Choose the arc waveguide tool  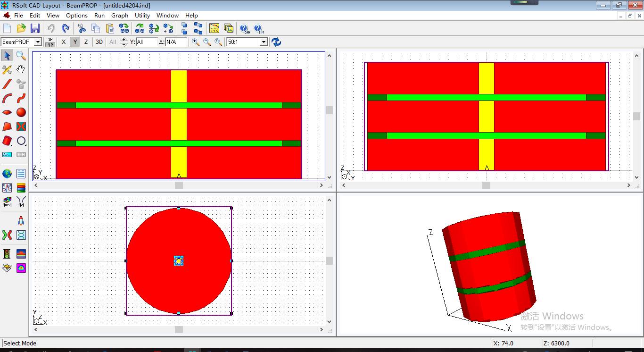point(7,98)
